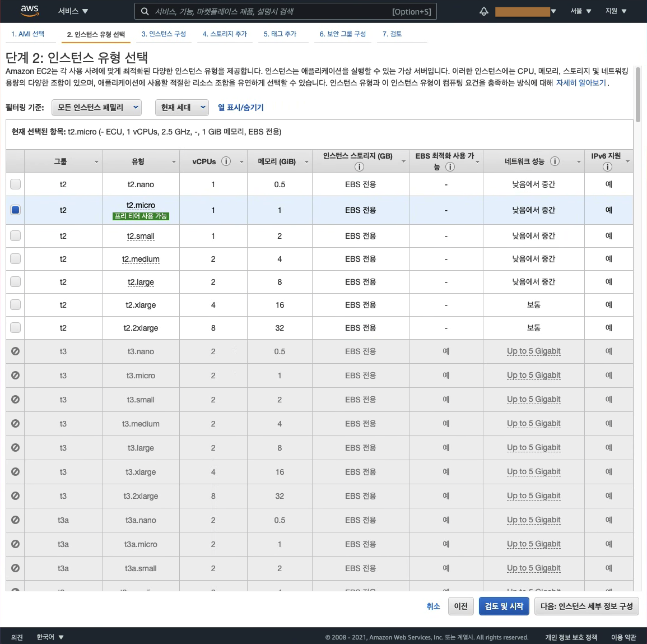Deselect the t2.micro checkbox
The width and height of the screenshot is (647, 644).
click(x=15, y=210)
